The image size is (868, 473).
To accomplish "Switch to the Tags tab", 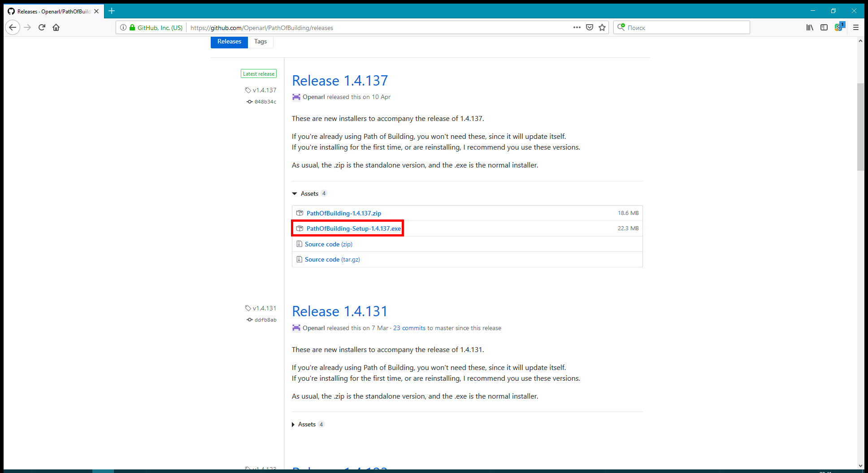I will click(260, 42).
